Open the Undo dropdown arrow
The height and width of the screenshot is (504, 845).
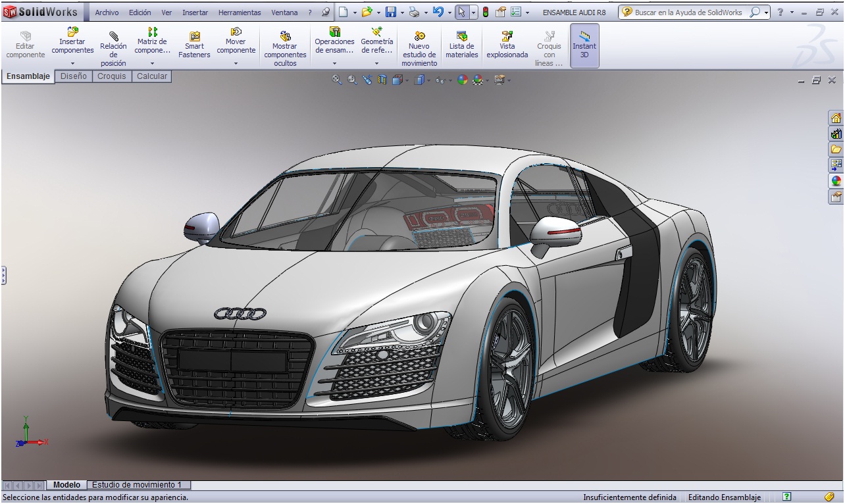449,13
